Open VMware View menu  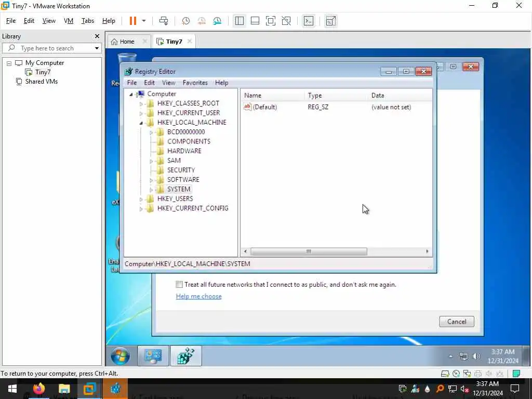click(49, 21)
